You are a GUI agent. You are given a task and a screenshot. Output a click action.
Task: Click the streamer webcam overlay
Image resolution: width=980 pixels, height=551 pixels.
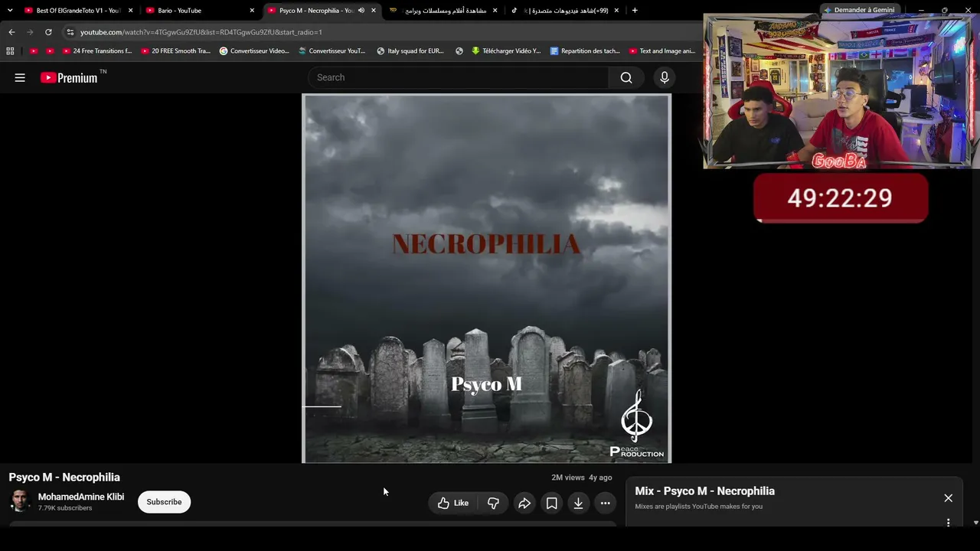tap(840, 92)
